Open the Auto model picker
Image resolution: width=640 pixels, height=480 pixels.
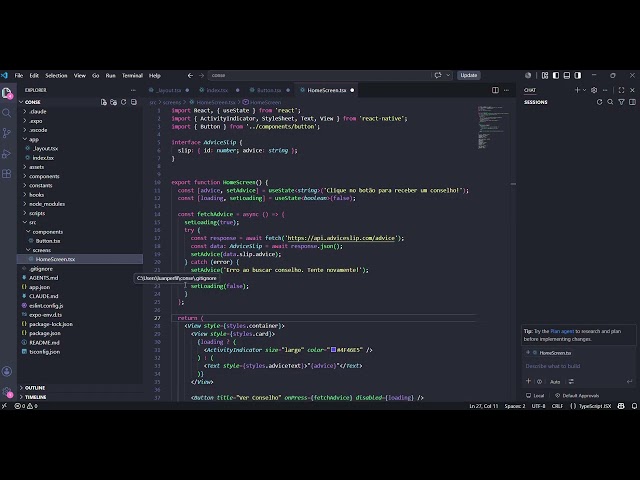pyautogui.click(x=555, y=382)
